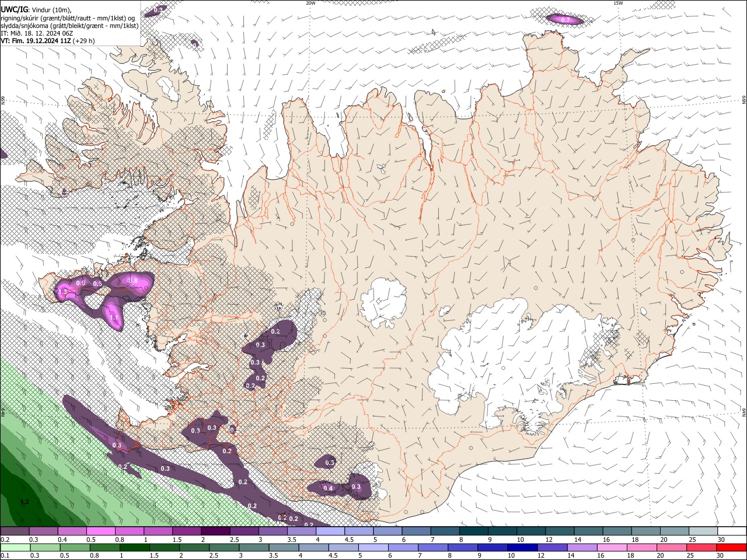This screenshot has width=747, height=560.
Task: Select the darkest purple 2–2.5 swatch, upper scale
Action: pyautogui.click(x=215, y=531)
